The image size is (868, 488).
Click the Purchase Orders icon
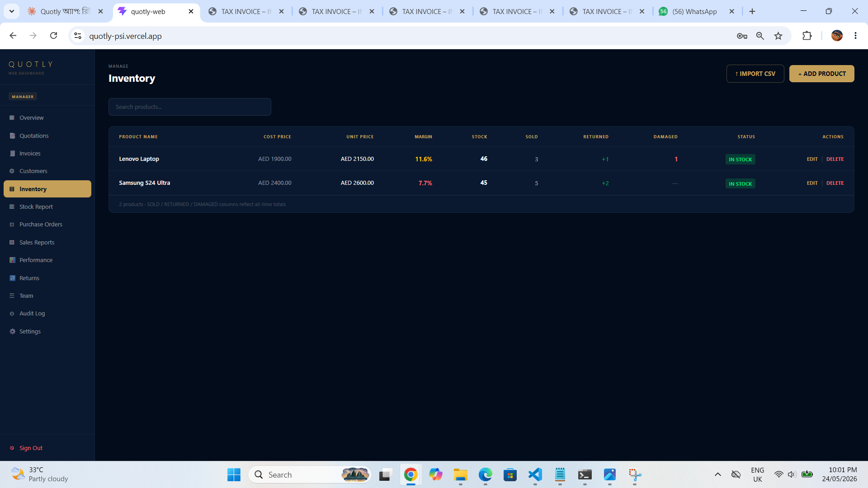pos(12,224)
